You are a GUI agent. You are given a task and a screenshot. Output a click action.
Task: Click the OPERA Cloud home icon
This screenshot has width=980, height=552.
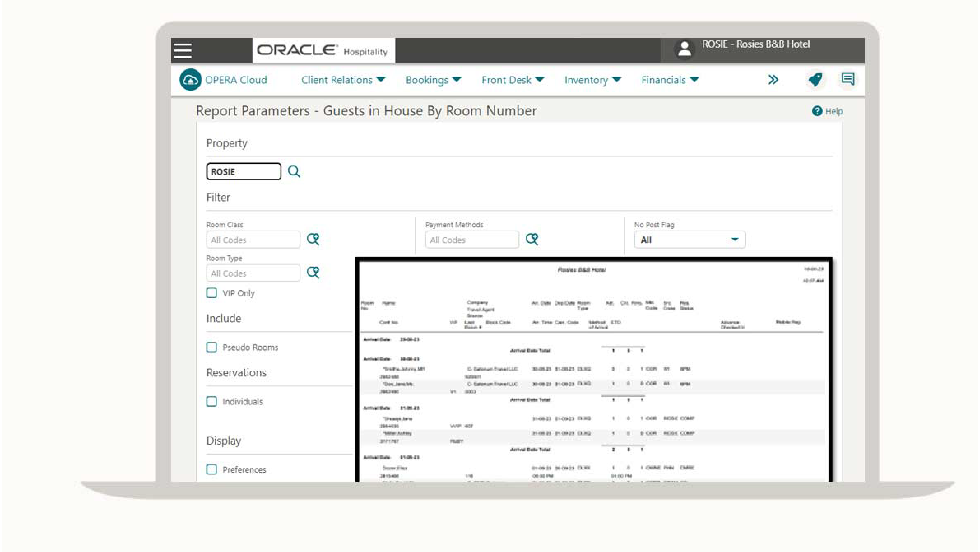pyautogui.click(x=190, y=80)
